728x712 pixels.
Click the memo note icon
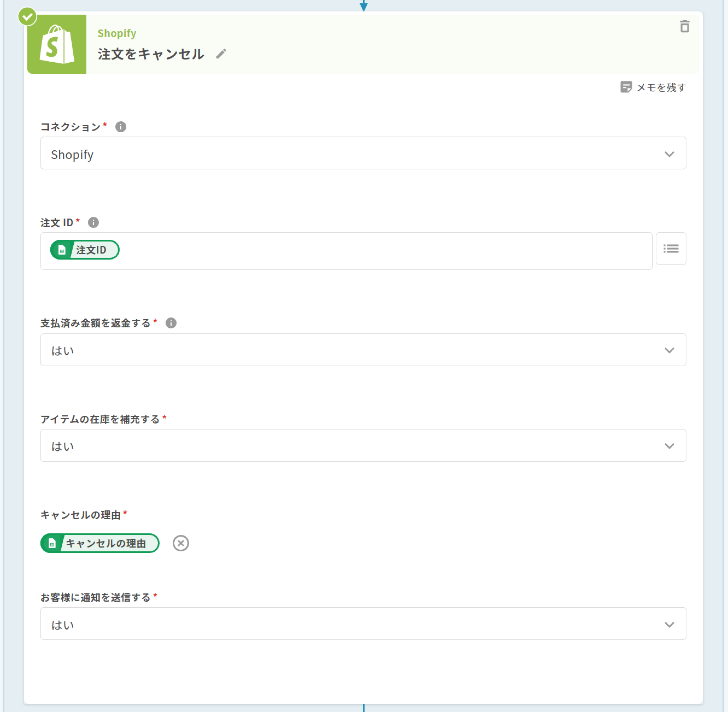point(626,87)
